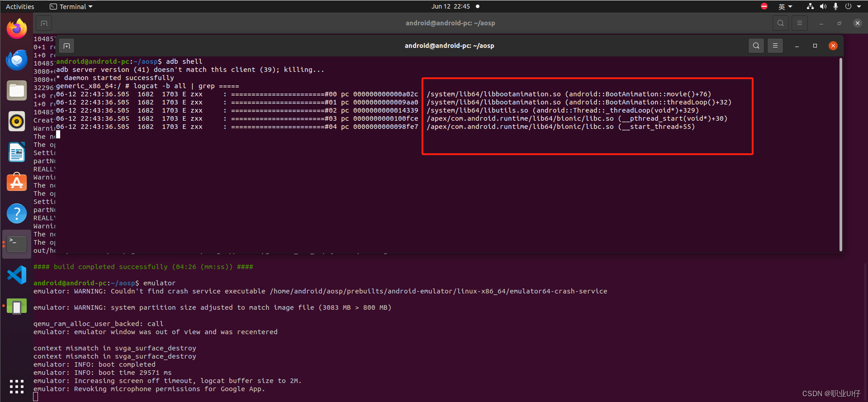
Task: Open hamburger menu of front terminal
Action: coord(775,46)
